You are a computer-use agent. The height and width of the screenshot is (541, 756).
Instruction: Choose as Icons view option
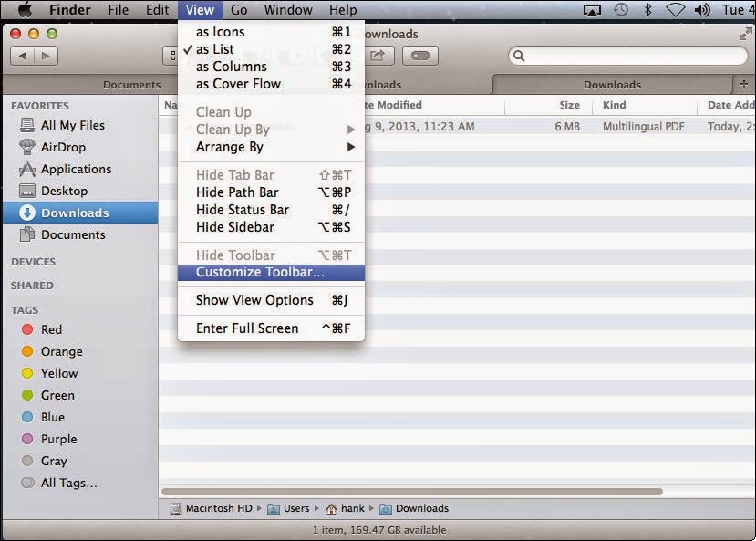[x=271, y=32]
